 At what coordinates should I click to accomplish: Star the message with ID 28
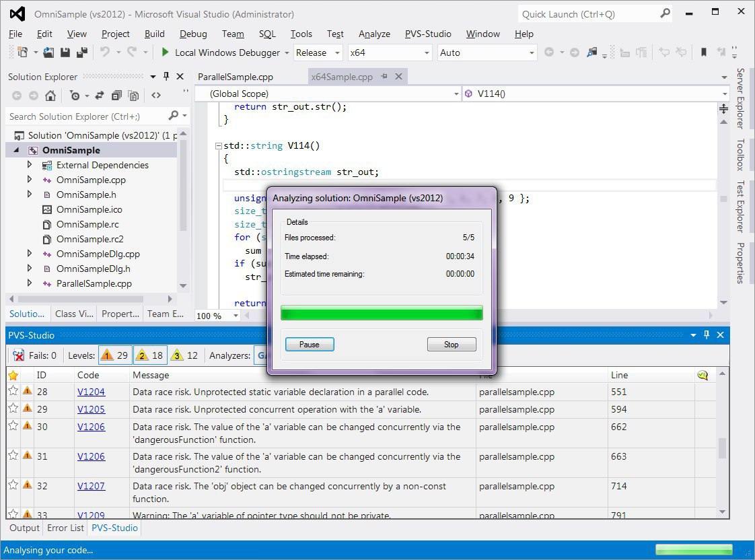(x=13, y=392)
